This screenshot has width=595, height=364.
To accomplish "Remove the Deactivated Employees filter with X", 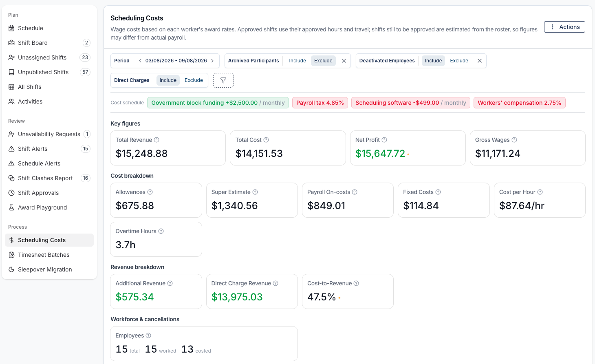I will click(480, 61).
